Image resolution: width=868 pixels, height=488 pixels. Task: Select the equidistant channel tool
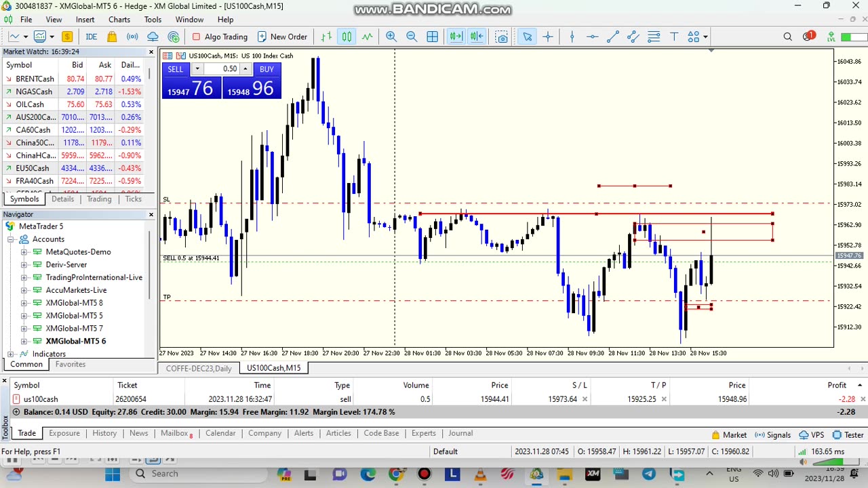point(633,37)
